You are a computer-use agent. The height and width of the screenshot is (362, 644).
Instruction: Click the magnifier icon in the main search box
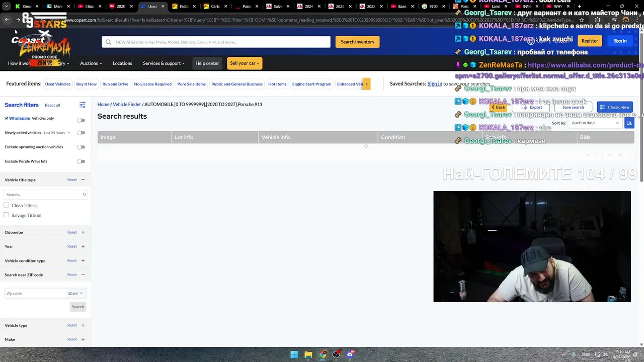[108, 42]
